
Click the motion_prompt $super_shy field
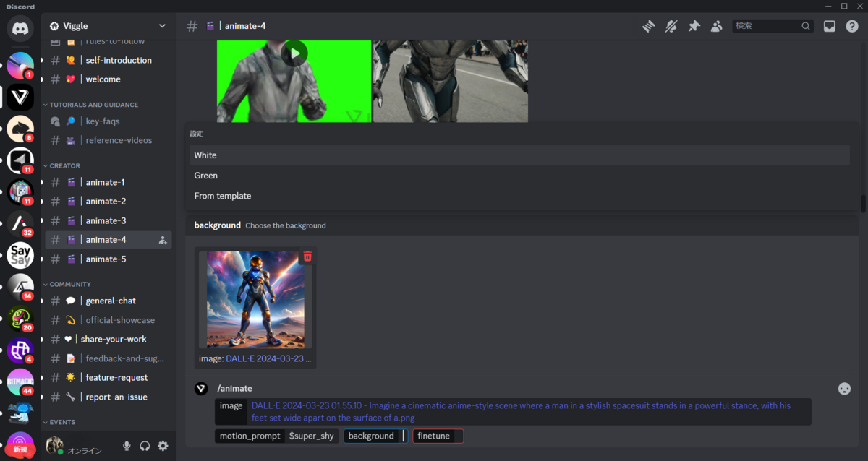276,436
